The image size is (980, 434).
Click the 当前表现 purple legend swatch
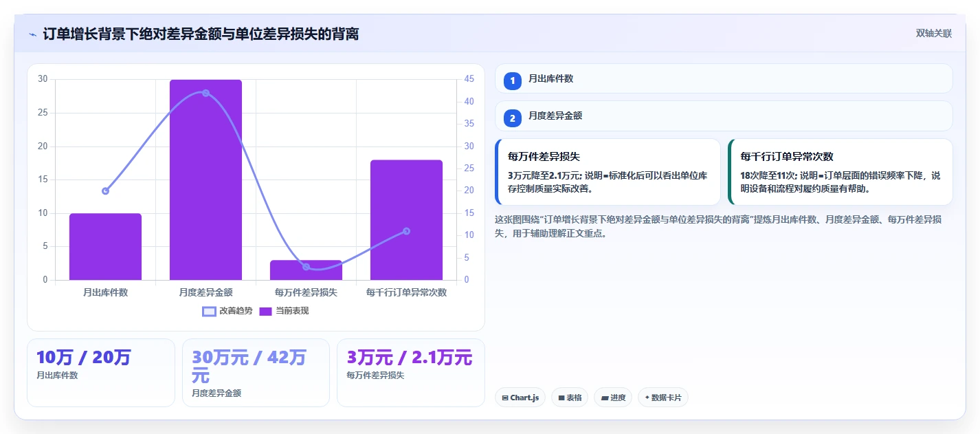coord(266,312)
